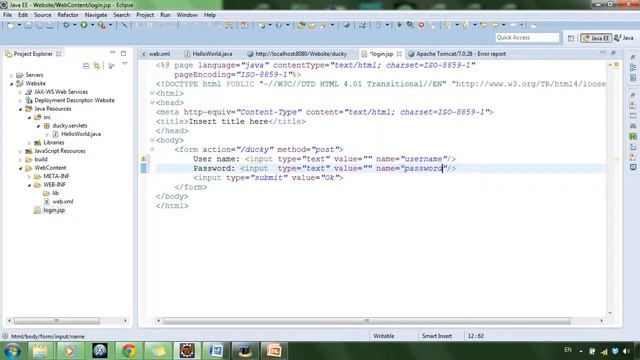640x360 pixels.
Task: Click the editor horizontal scrollbar
Action: 366,321
